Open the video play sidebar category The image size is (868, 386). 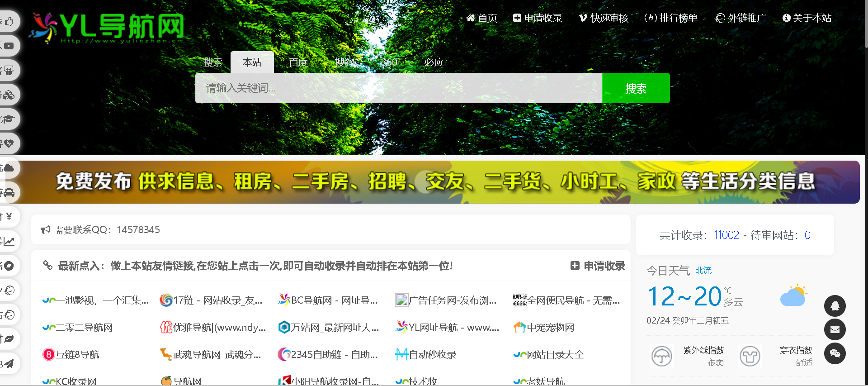[x=9, y=46]
